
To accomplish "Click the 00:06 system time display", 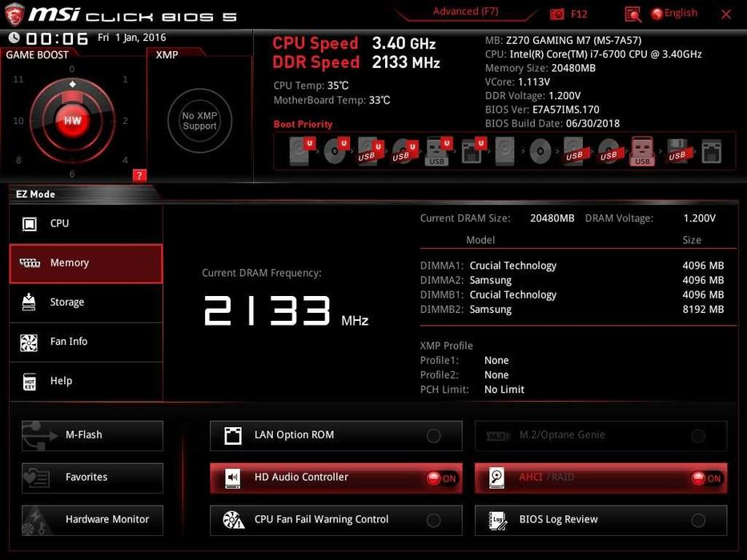I will (x=57, y=38).
